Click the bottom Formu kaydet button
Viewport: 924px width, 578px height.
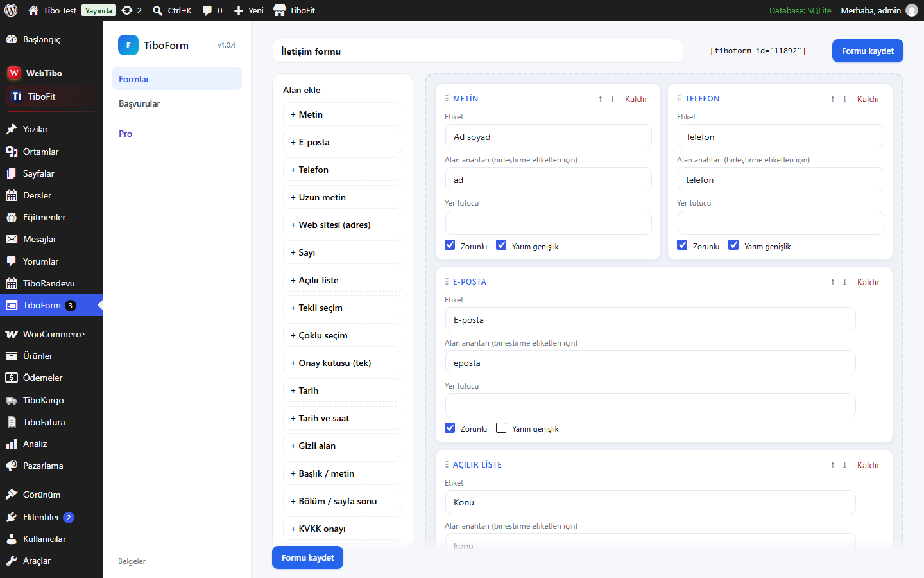[x=307, y=557]
